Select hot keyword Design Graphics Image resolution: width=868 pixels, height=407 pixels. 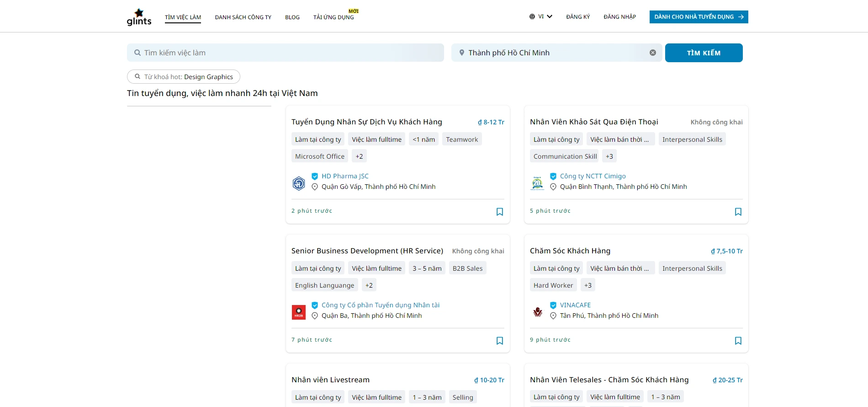208,77
